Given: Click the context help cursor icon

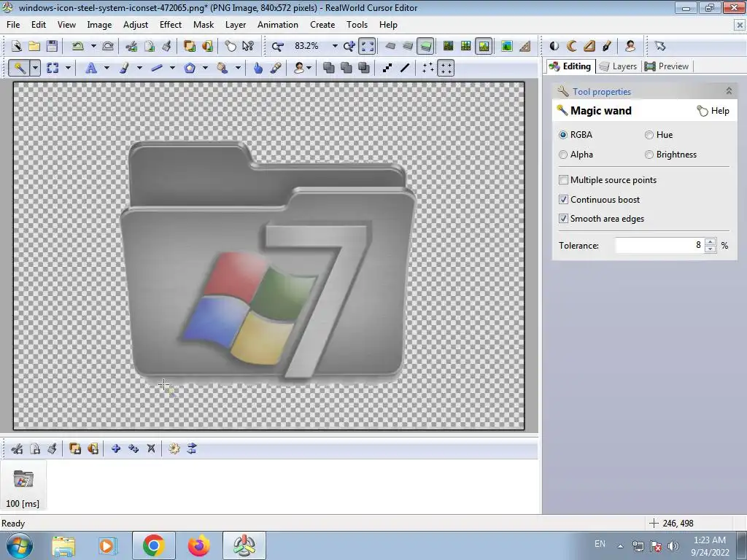Looking at the screenshot, I should click(x=248, y=46).
